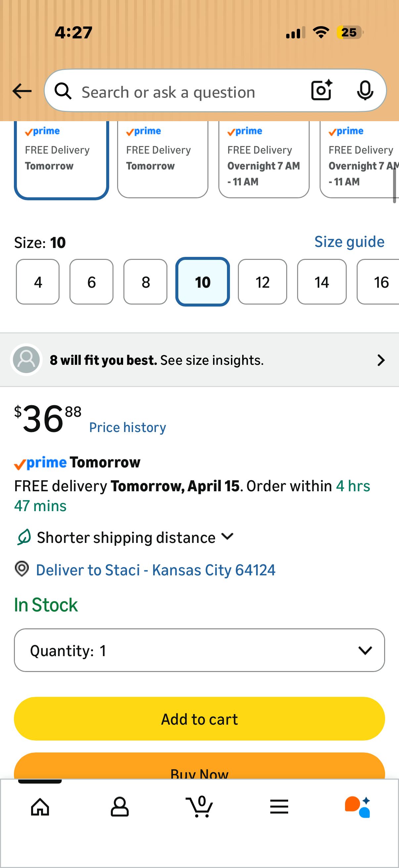Add item to cart
Screen dimensions: 399x868
(199, 718)
